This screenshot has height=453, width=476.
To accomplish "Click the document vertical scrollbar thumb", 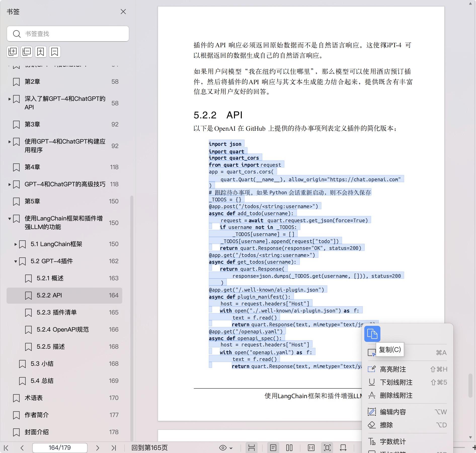I will (x=470, y=386).
